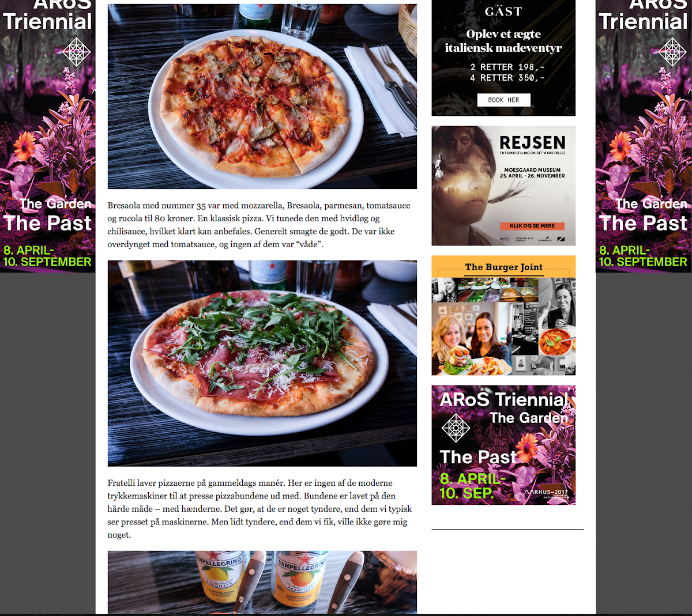Click 8. APRIL–10. SEPTEMBER text in left banner
Image resolution: width=692 pixels, height=616 pixels.
click(x=47, y=256)
